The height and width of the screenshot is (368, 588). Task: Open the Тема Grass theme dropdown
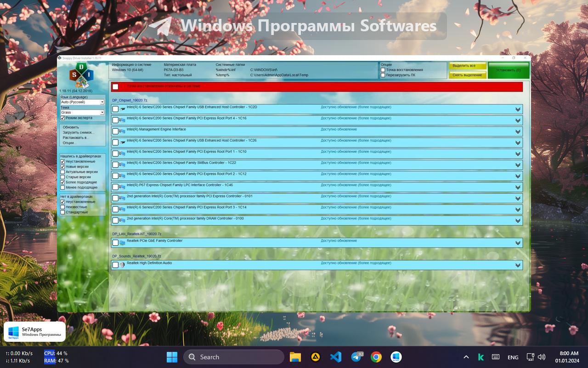(82, 112)
